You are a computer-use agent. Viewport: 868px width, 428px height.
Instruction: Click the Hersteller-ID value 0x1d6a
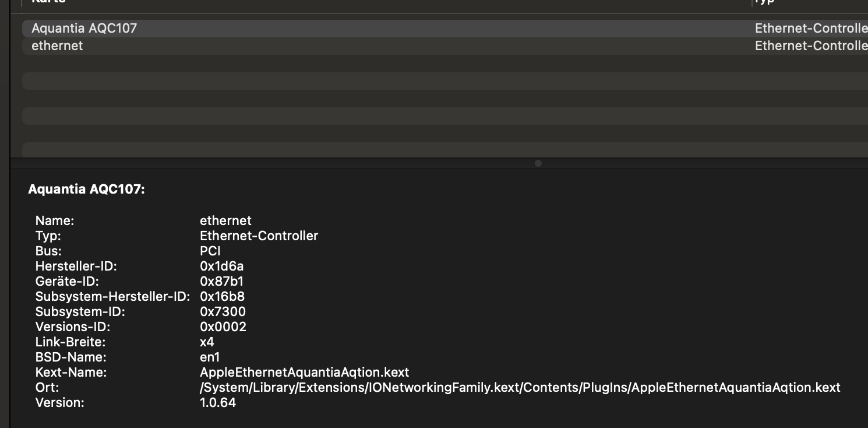pos(221,266)
